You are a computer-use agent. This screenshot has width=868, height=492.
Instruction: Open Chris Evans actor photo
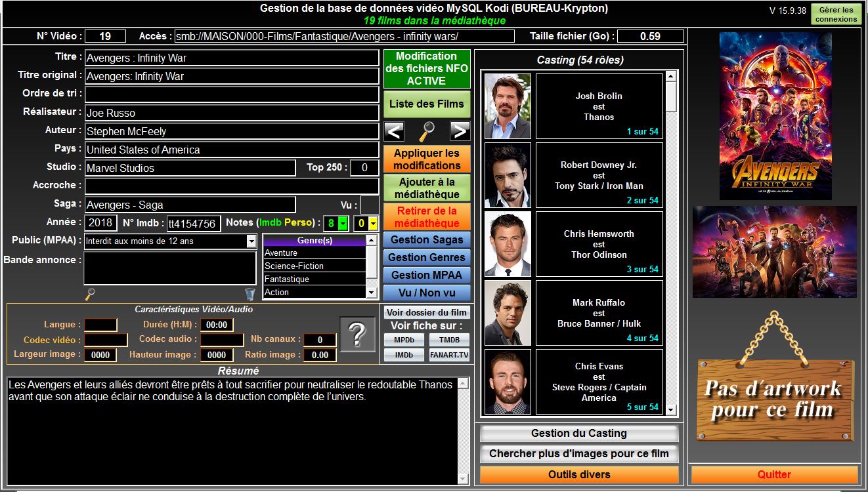pyautogui.click(x=508, y=382)
